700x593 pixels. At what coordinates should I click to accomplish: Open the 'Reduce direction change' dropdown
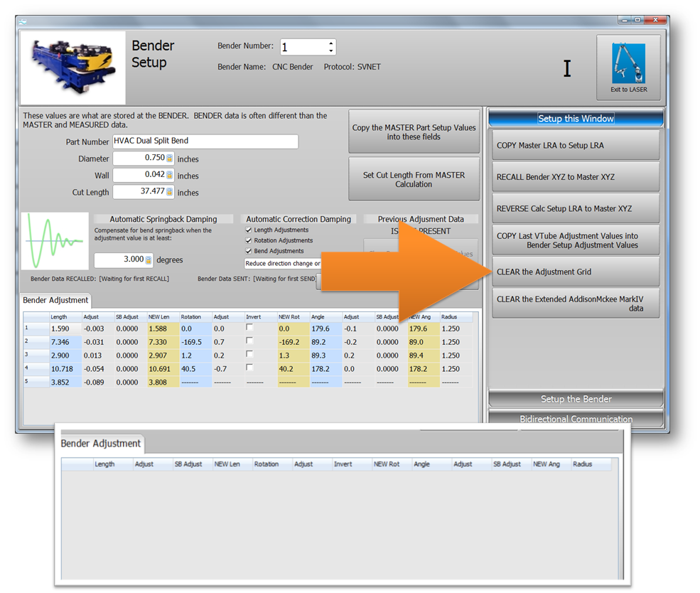[x=282, y=263]
